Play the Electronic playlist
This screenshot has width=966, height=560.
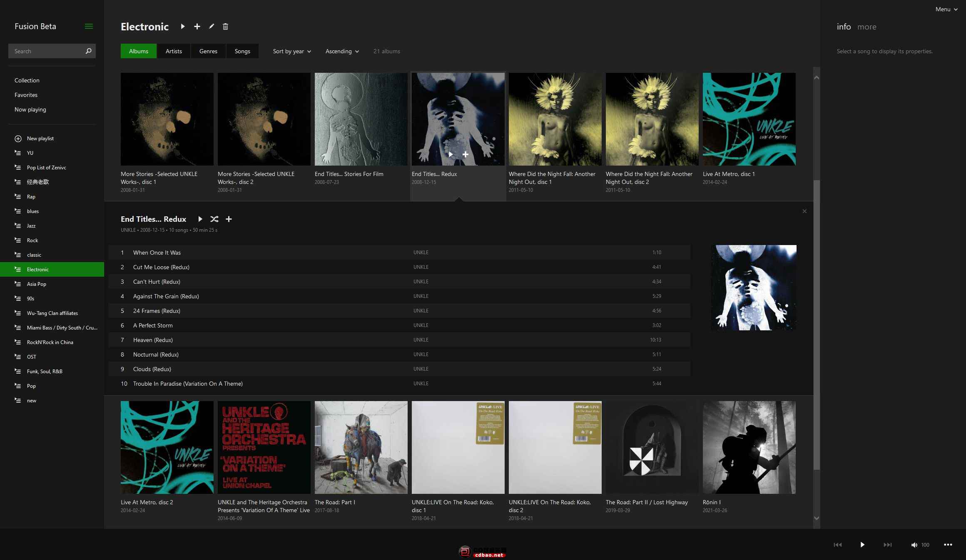pos(183,27)
